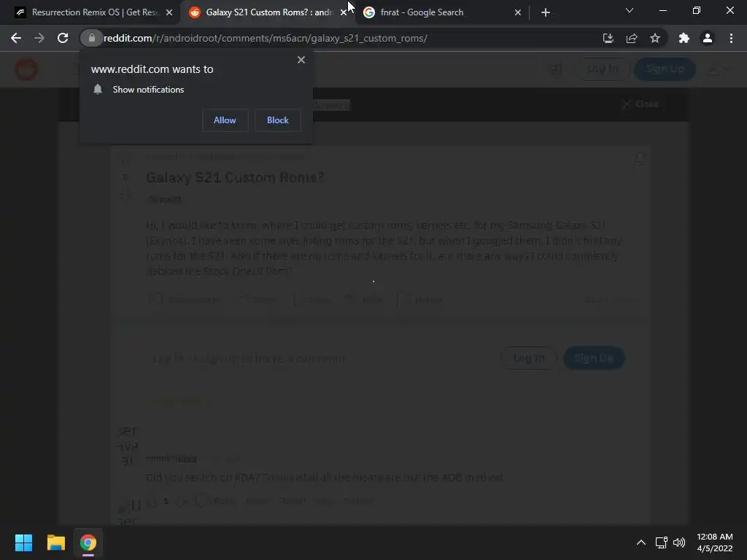747x560 pixels.
Task: Open taskbar clock and date
Action: [x=715, y=542]
